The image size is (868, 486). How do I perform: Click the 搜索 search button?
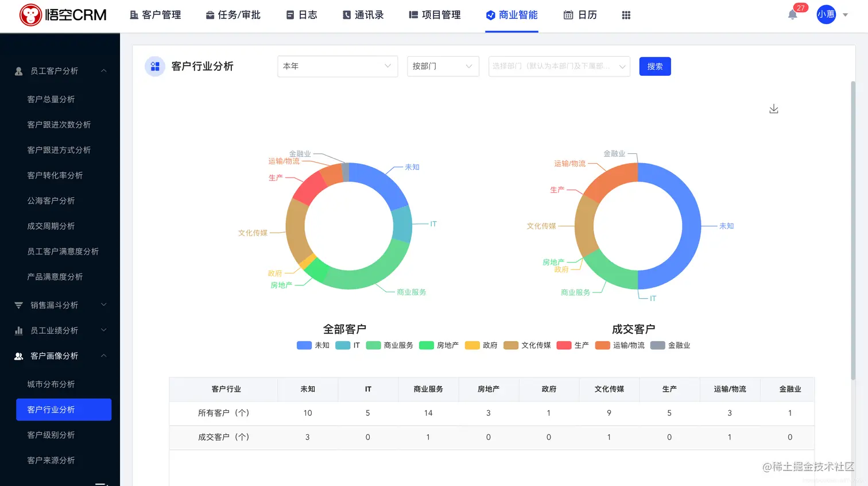pos(654,66)
